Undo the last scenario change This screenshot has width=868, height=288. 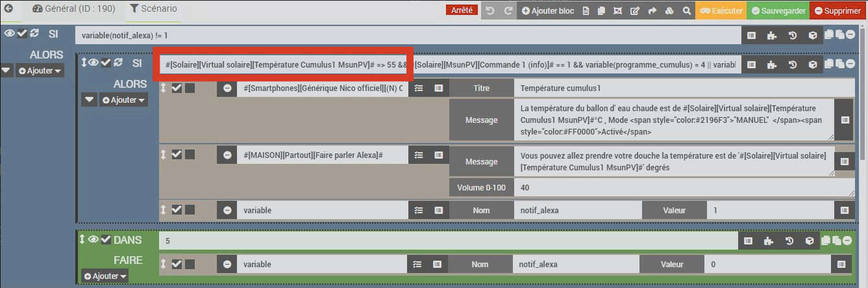[x=490, y=10]
